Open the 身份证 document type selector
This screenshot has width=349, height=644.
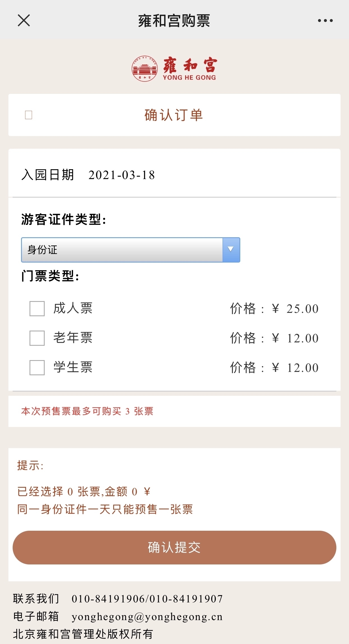tap(122, 250)
